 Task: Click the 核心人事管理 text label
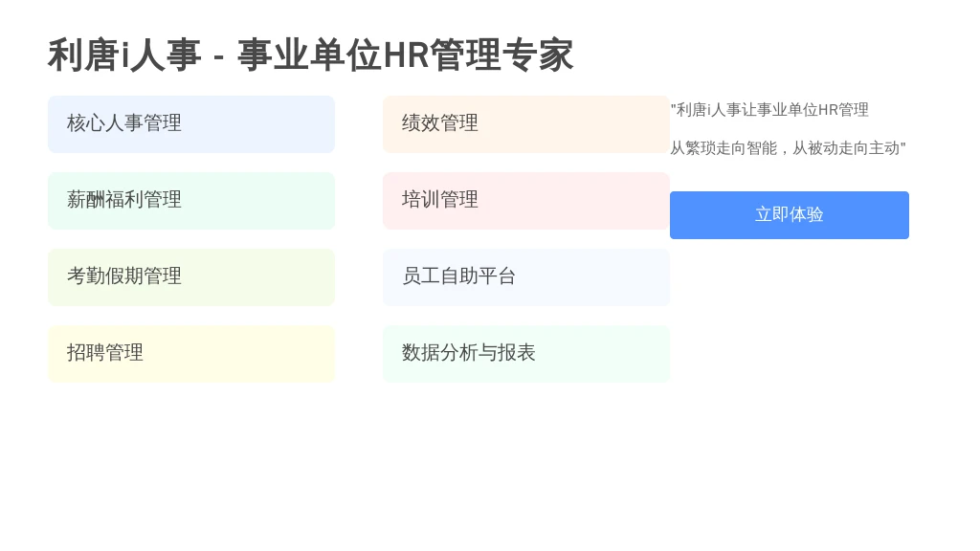pyautogui.click(x=124, y=123)
